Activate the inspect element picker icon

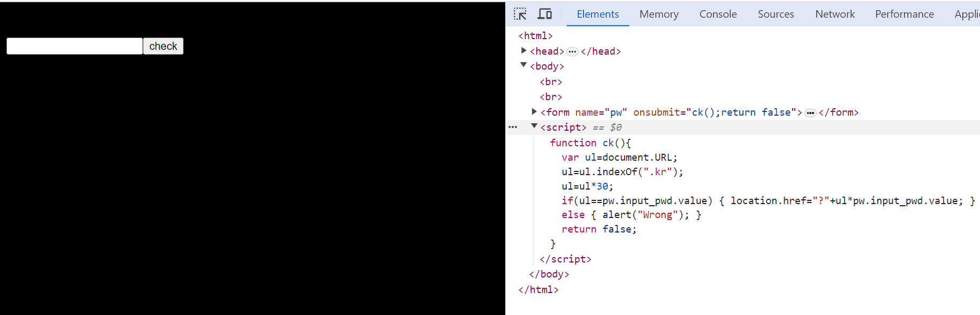pyautogui.click(x=520, y=14)
